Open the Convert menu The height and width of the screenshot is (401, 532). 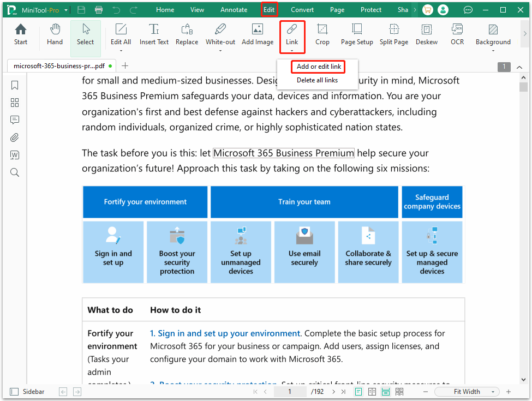pos(302,9)
